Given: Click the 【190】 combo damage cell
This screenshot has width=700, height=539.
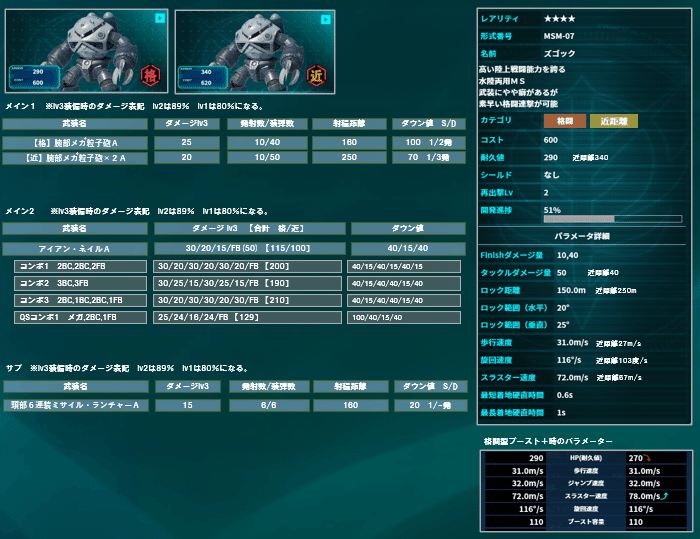Looking at the screenshot, I should tap(247, 283).
